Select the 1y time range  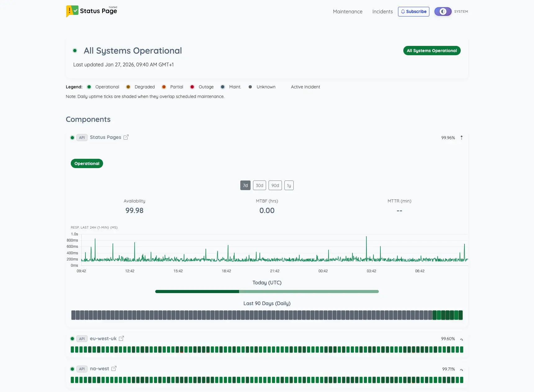(289, 185)
